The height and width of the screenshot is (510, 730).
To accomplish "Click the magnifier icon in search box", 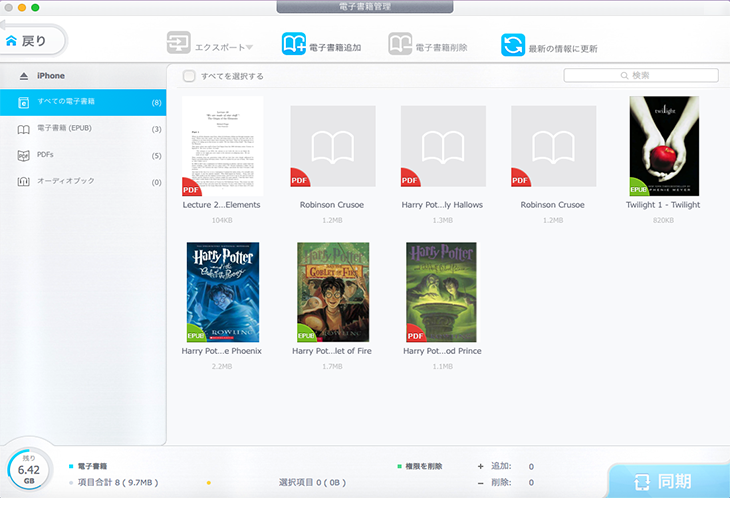I will coord(624,75).
